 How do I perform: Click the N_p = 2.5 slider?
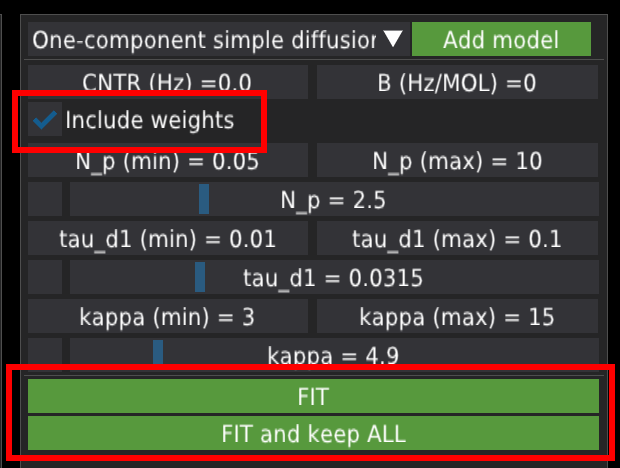click(x=334, y=199)
